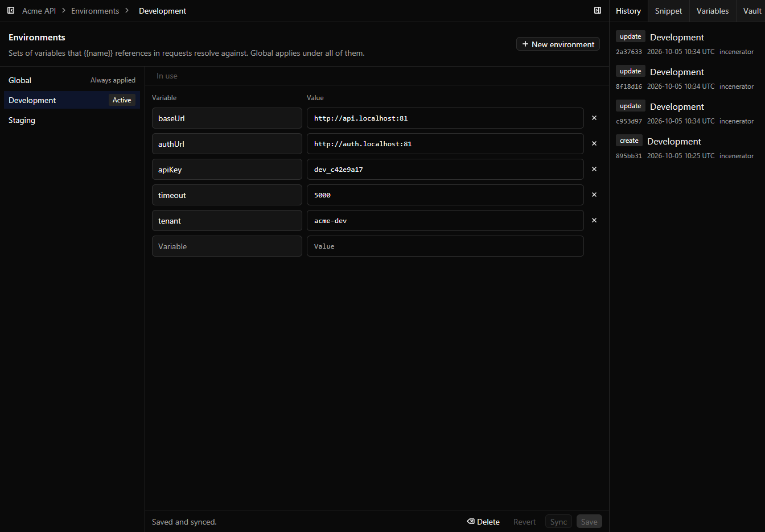Edit the tenant value acme-dev

click(x=445, y=221)
